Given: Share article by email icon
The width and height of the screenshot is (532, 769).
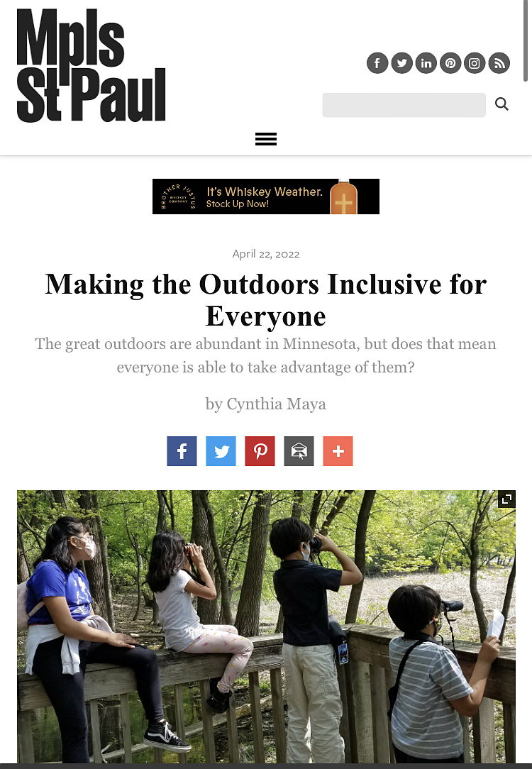Looking at the screenshot, I should [299, 451].
